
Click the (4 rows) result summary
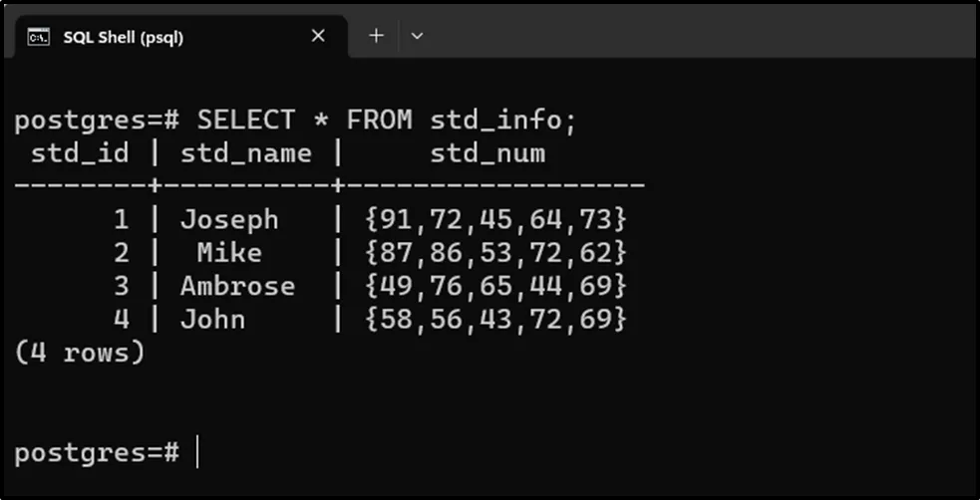[x=80, y=353]
